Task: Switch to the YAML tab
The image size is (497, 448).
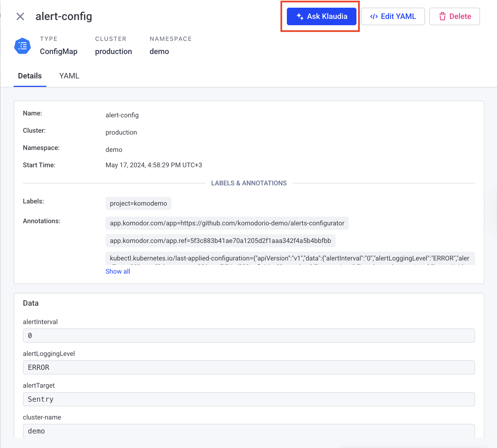Action: click(69, 76)
